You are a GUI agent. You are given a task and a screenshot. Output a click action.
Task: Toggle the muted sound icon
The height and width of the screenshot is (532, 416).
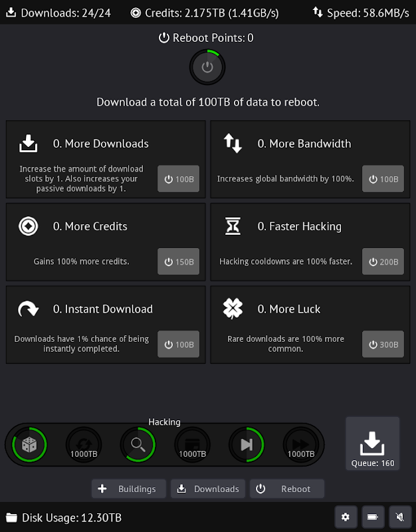(400, 517)
